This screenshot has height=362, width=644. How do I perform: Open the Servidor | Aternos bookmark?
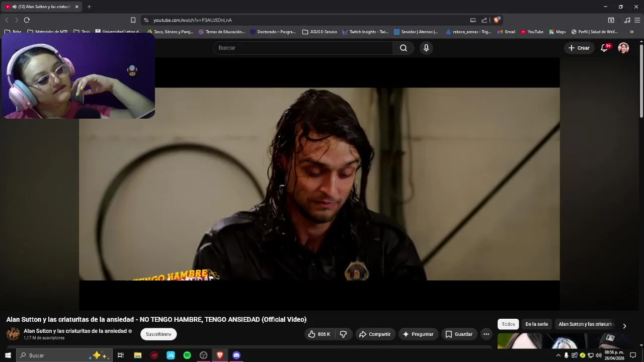416,32
